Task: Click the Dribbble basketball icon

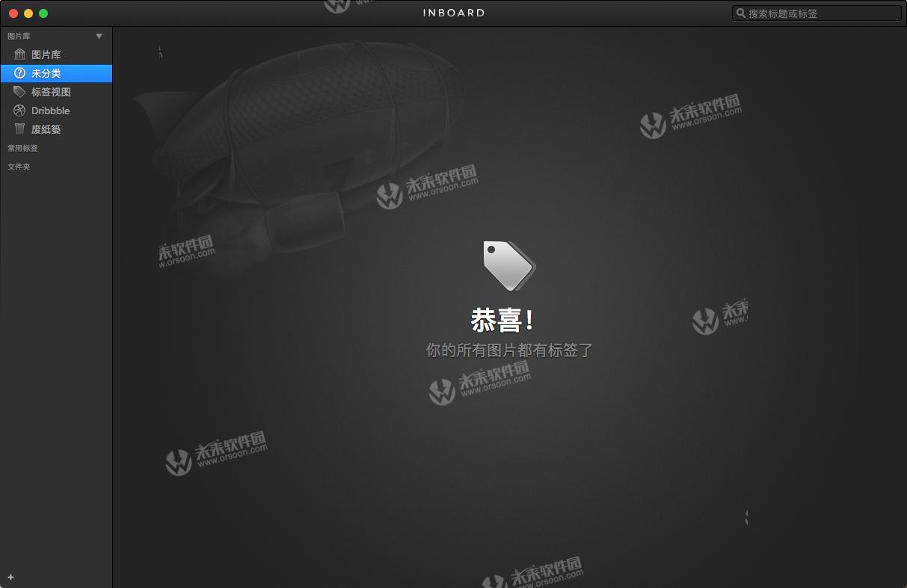Action: 19,110
